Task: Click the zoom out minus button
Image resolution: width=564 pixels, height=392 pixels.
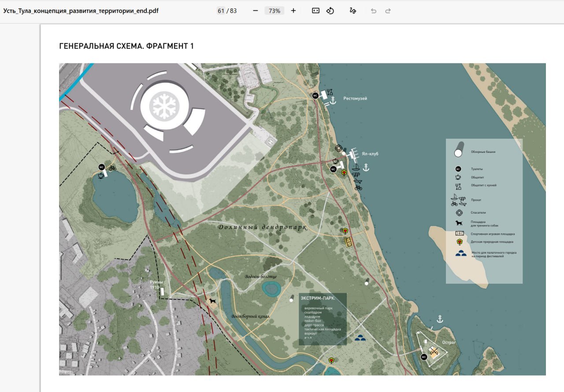Action: click(256, 11)
